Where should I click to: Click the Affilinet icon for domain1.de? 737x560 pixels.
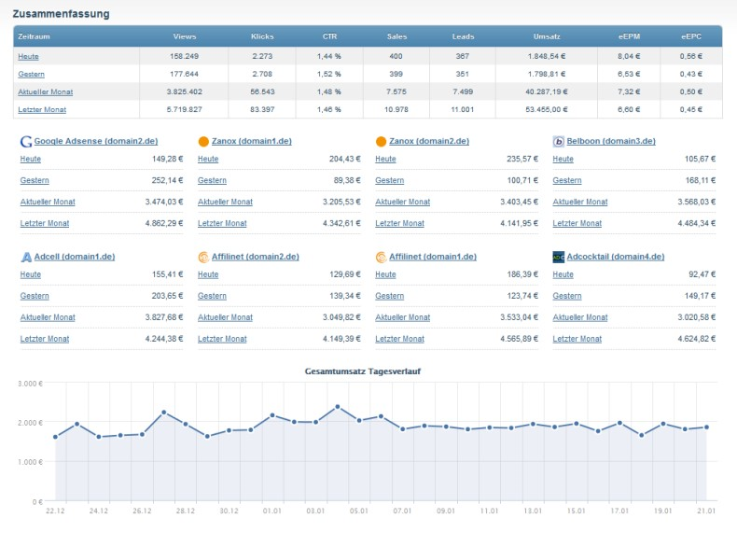381,257
